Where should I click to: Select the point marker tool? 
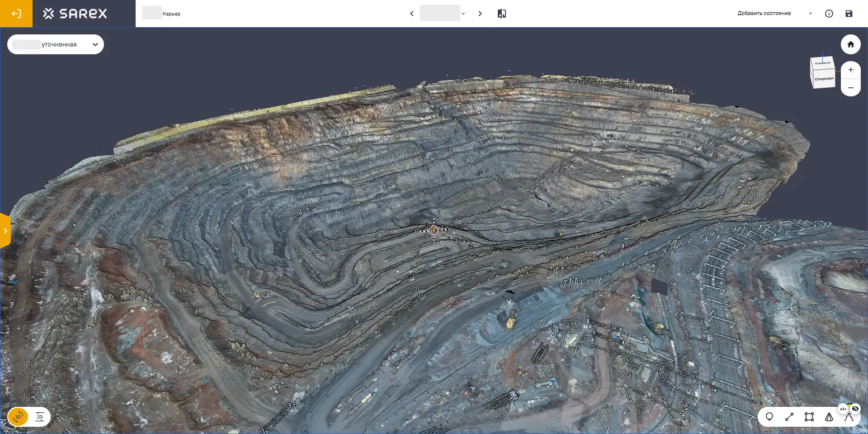(769, 417)
